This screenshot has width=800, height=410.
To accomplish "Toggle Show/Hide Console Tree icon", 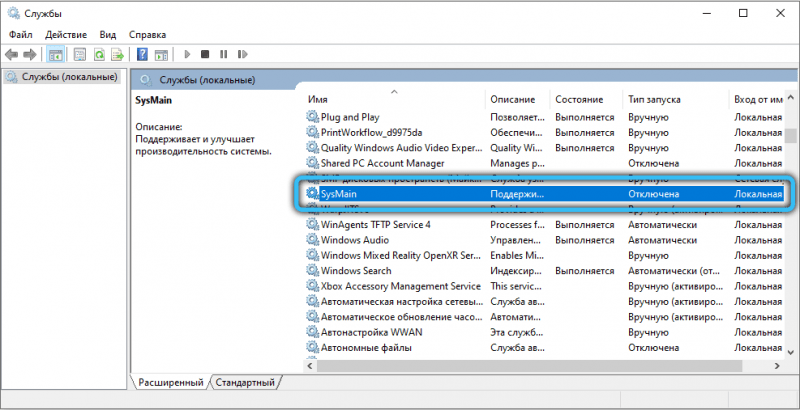I will click(56, 54).
